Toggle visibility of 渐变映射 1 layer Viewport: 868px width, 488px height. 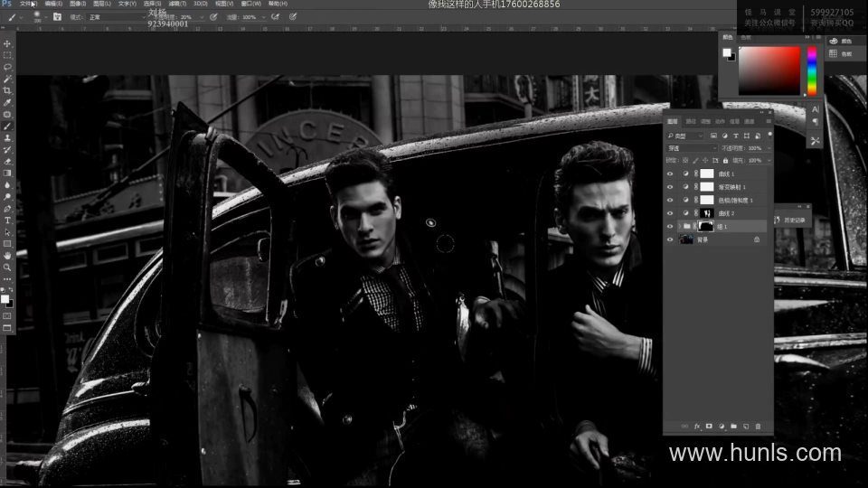670,187
